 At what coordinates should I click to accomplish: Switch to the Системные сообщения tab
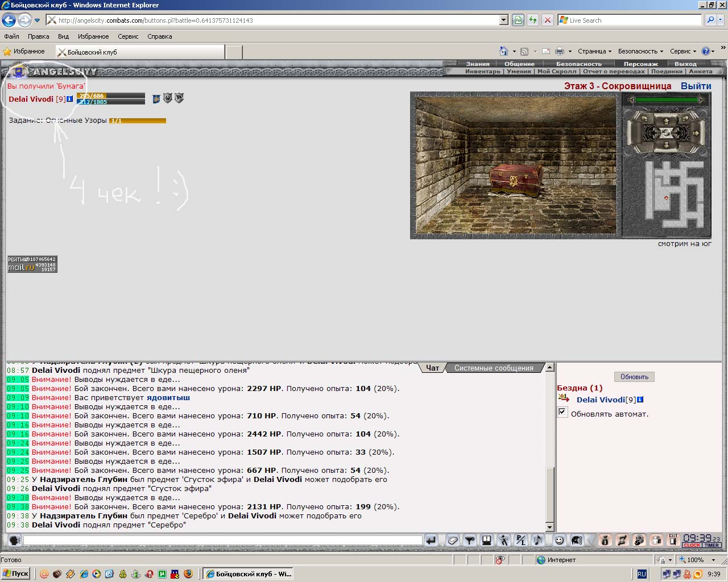pos(494,368)
